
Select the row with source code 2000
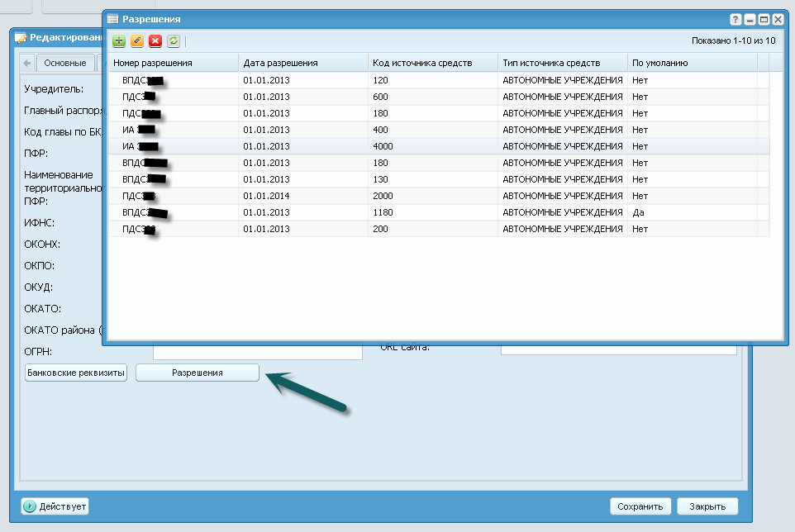coord(439,196)
